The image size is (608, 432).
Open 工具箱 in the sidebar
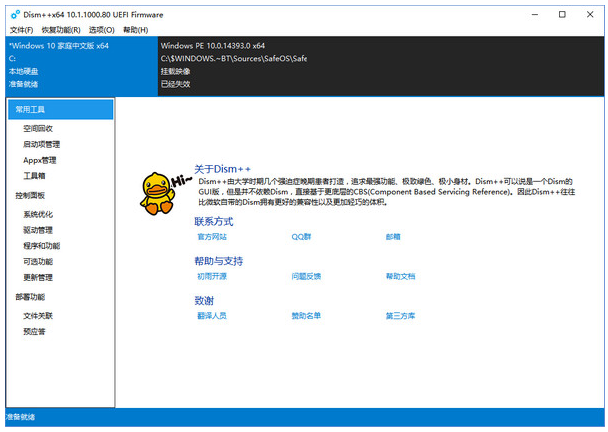34,176
